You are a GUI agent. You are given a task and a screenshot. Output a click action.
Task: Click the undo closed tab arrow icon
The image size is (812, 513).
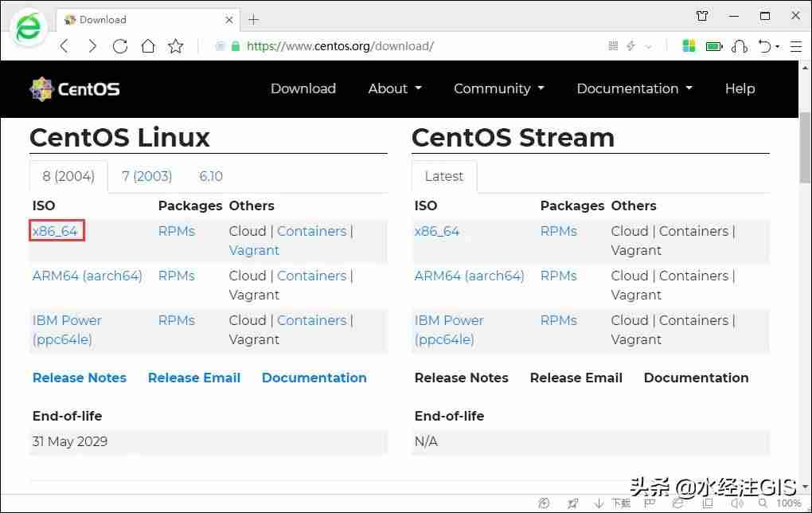[x=765, y=46]
